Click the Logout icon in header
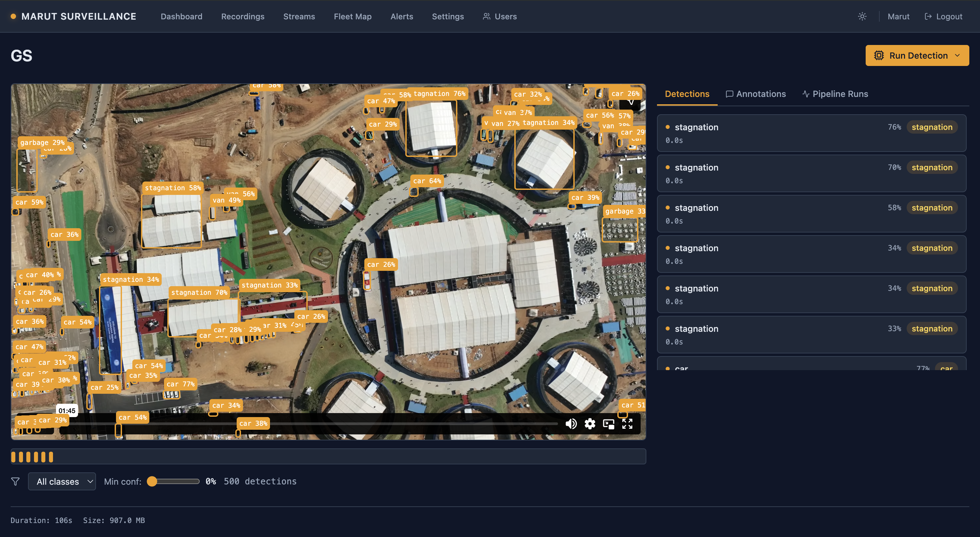Viewport: 980px width, 537px height. 928,16
